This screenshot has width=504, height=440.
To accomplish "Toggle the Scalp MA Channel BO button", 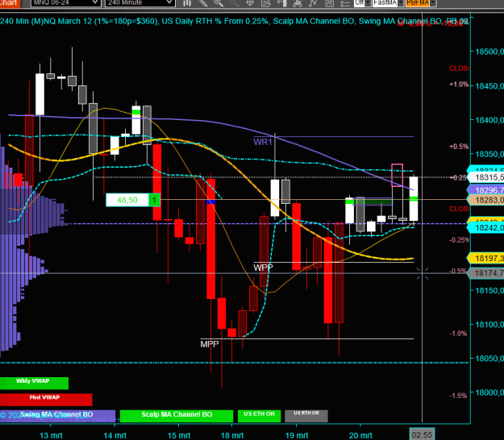I will click(177, 416).
